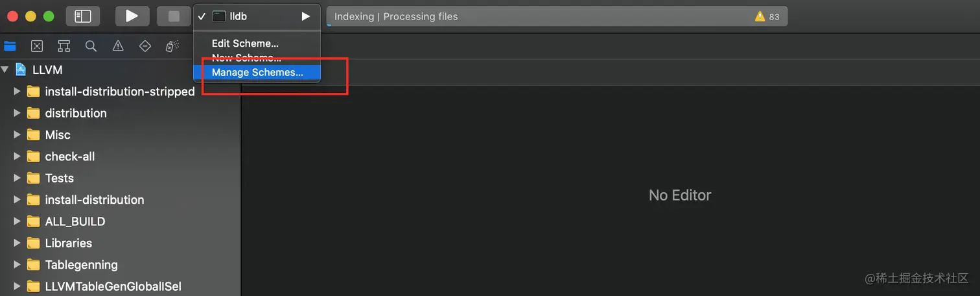Click the Stop button in toolbar

[173, 16]
